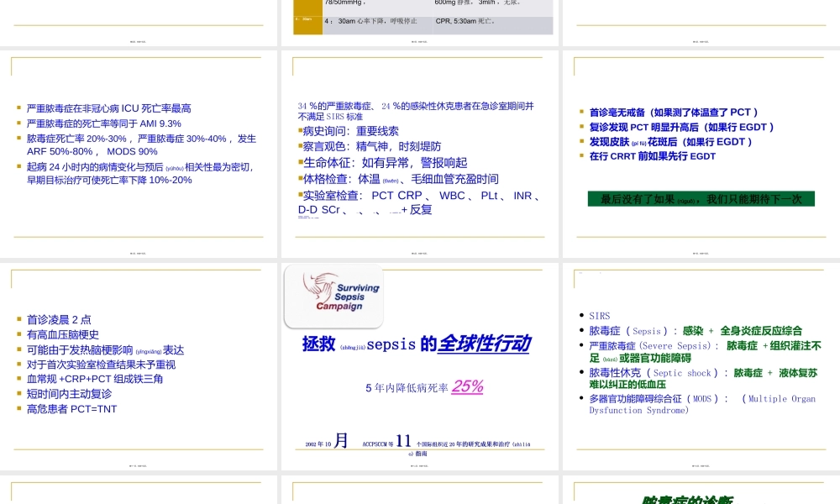This screenshot has height=504, width=840.
Task: Select bullet 复诊发现 PCT 明显升高后
Action: (x=681, y=128)
